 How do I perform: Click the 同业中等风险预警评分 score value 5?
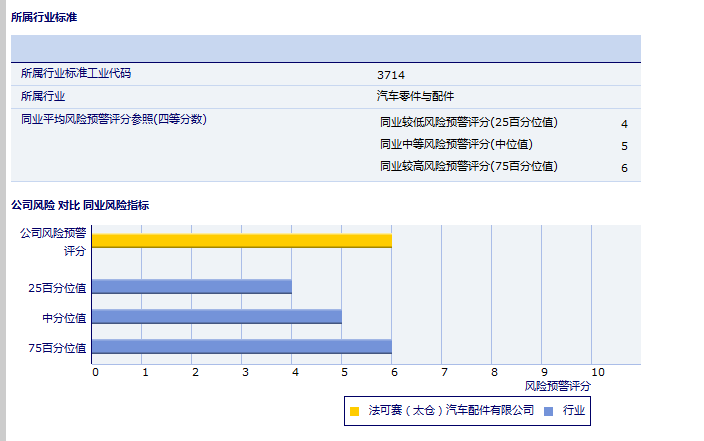624,146
